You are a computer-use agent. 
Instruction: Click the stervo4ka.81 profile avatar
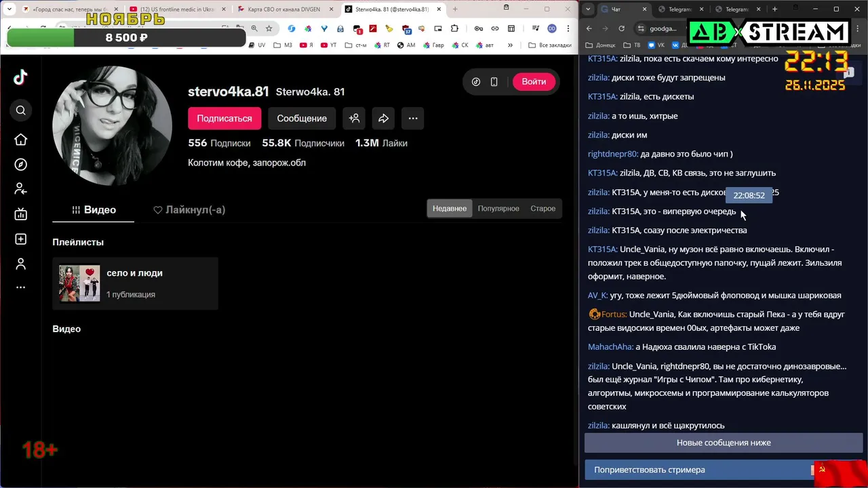[x=112, y=125]
